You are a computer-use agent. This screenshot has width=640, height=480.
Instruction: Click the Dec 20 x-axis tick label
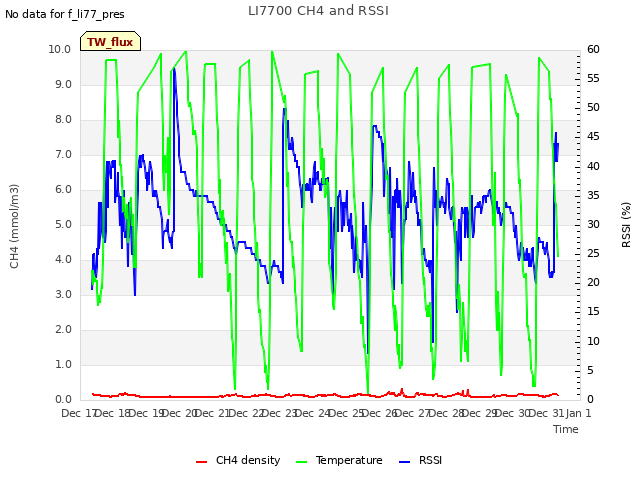point(180,413)
